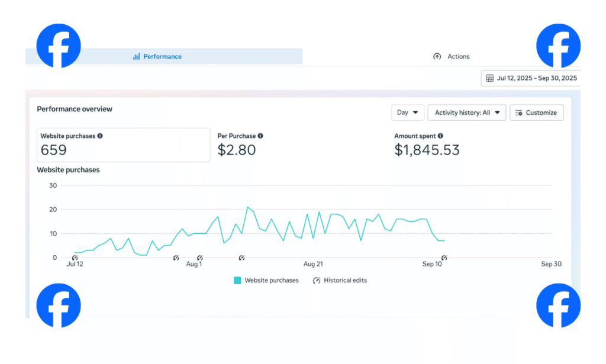Click the 20 value on the y-axis
This screenshot has height=364, width=606.
53,210
